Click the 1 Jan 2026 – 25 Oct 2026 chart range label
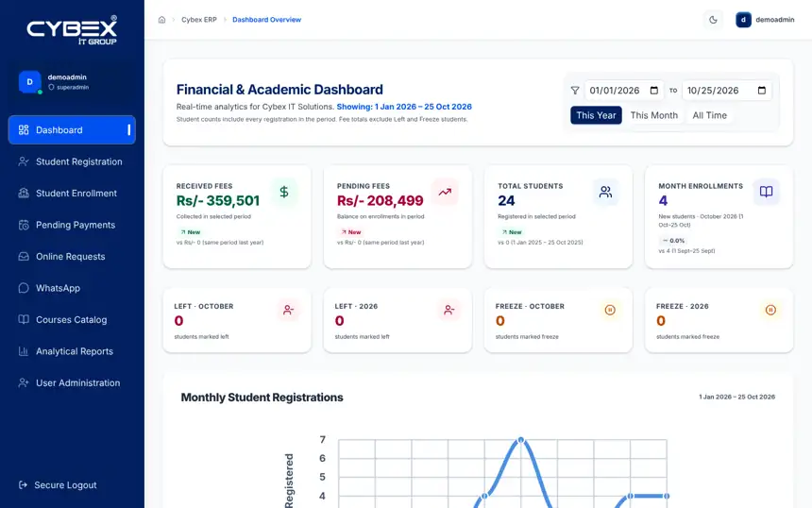Viewport: 812px width, 508px height. [736, 397]
